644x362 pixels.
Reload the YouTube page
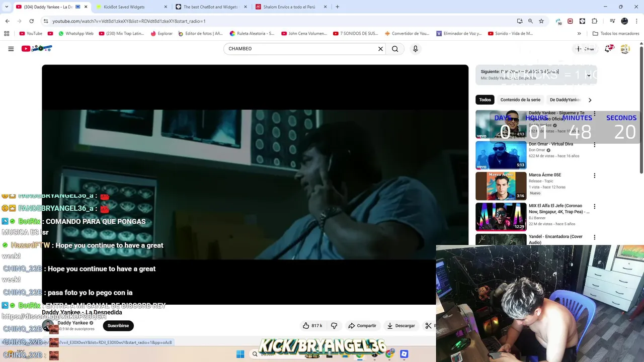31,21
